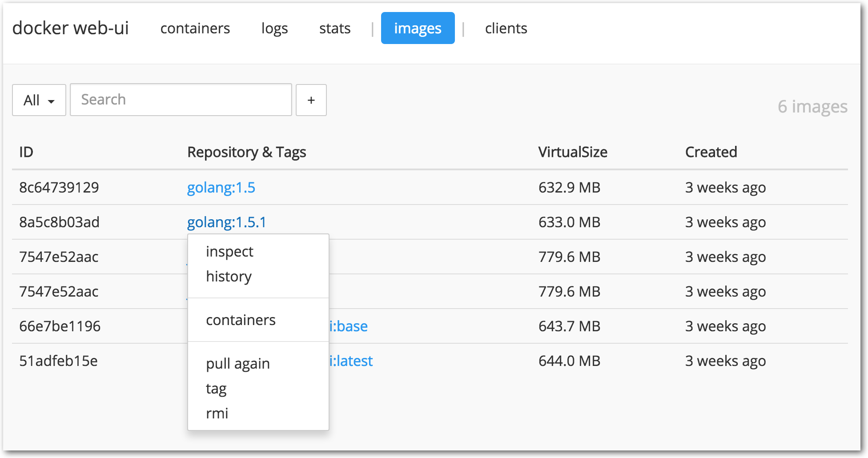Click the image link ending in :base
This screenshot has width=868, height=458.
[349, 326]
